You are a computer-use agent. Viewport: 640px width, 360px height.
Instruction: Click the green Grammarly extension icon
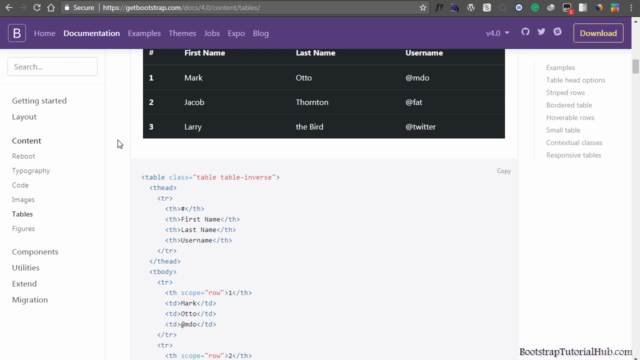click(x=535, y=7)
